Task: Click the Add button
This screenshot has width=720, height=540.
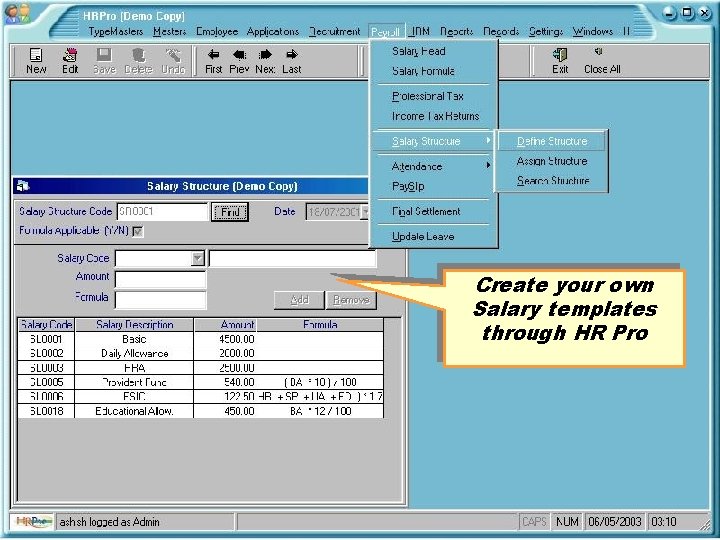Action: click(299, 300)
